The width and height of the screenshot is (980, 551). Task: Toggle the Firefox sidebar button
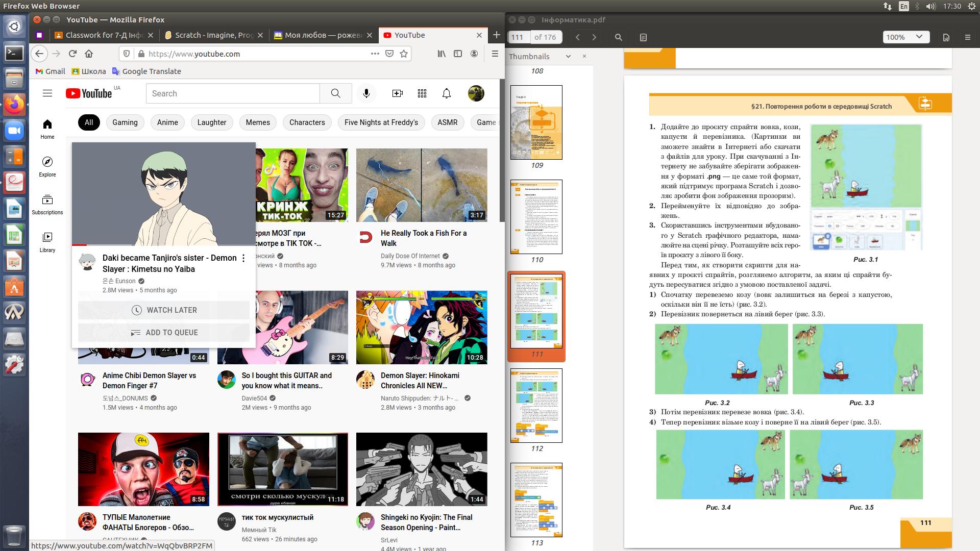[x=458, y=54]
